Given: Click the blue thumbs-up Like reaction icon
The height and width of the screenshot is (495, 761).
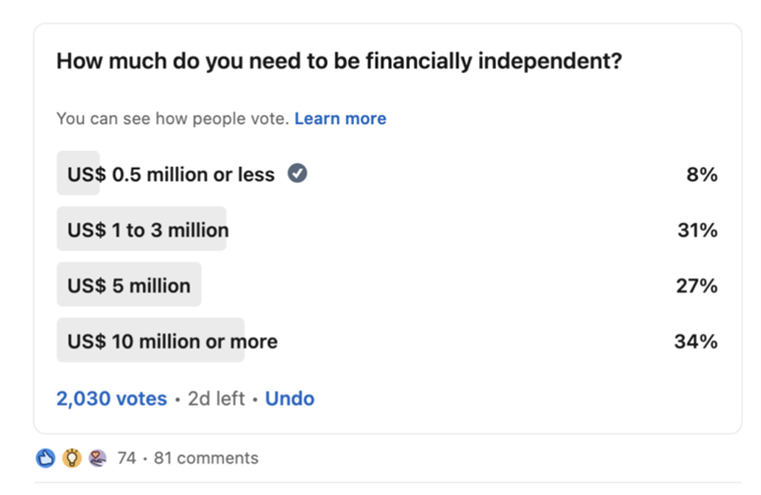Looking at the screenshot, I should tap(45, 458).
